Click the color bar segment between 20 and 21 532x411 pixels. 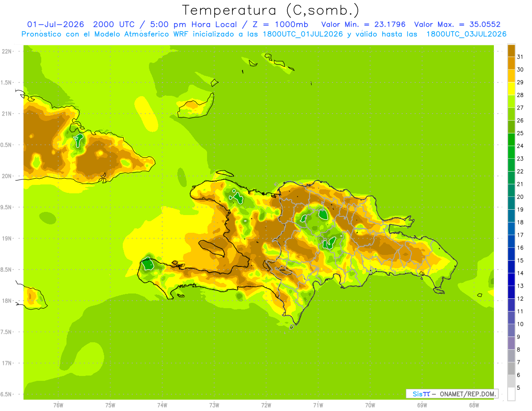[x=511, y=191]
